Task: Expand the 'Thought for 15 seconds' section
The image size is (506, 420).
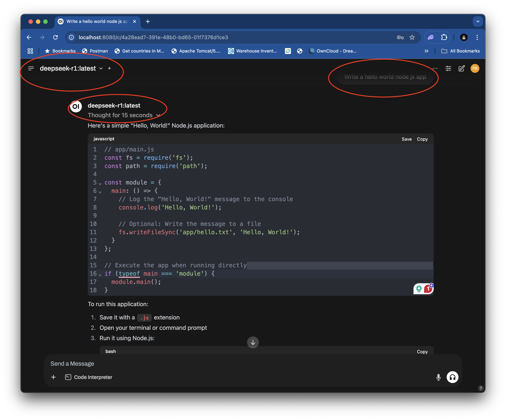Action: click(x=124, y=115)
